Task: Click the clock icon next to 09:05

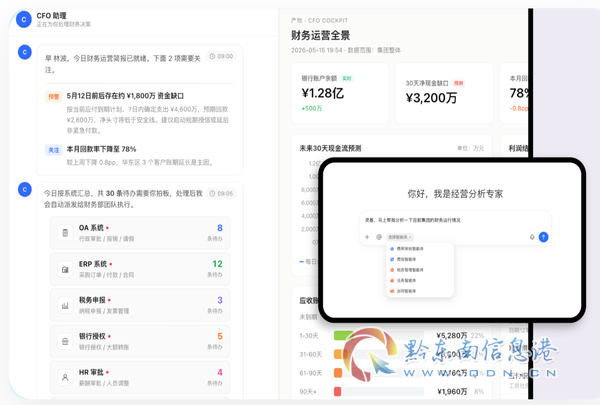Action: pos(212,193)
